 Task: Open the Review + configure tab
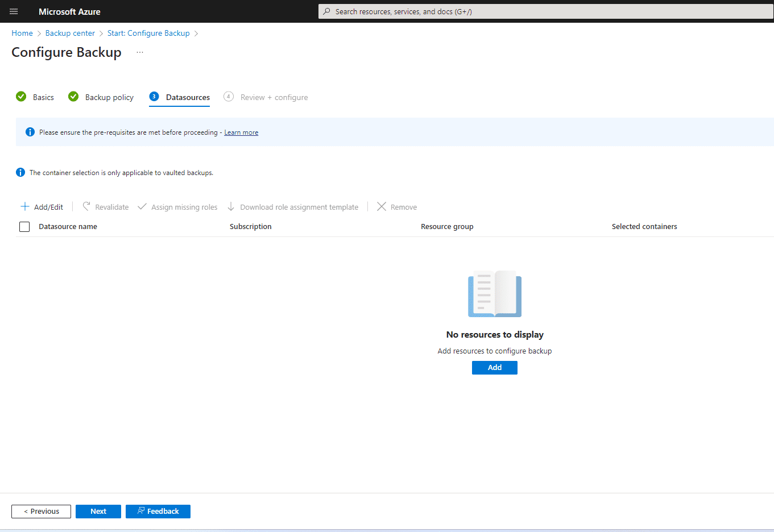click(266, 97)
